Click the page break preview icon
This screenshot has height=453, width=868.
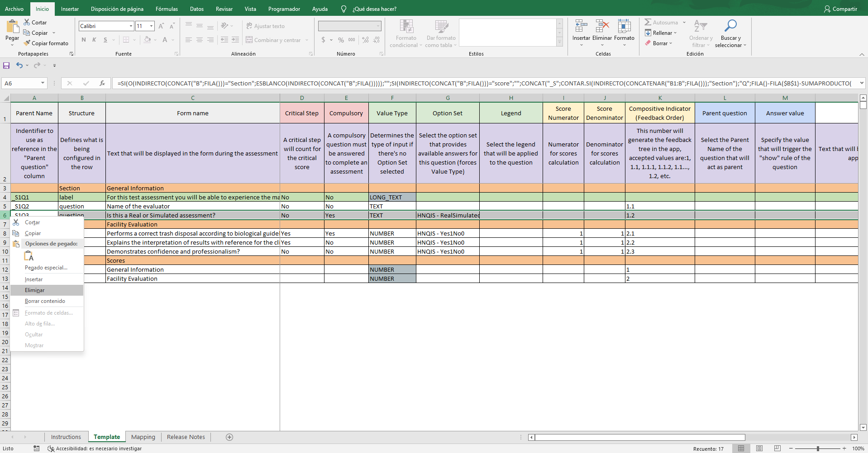(777, 448)
